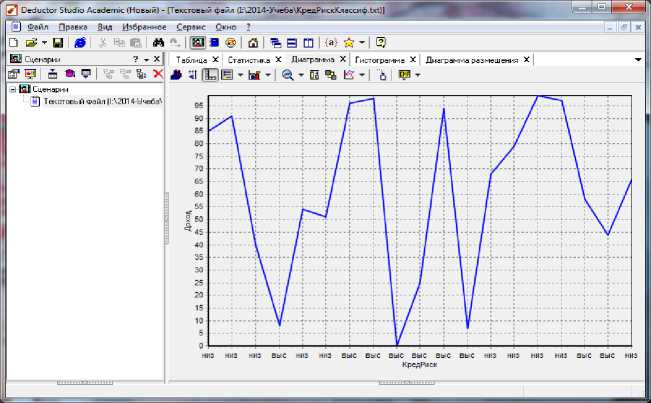Close the Гистограмма tab with its X
This screenshot has height=403, width=651.
click(x=414, y=60)
